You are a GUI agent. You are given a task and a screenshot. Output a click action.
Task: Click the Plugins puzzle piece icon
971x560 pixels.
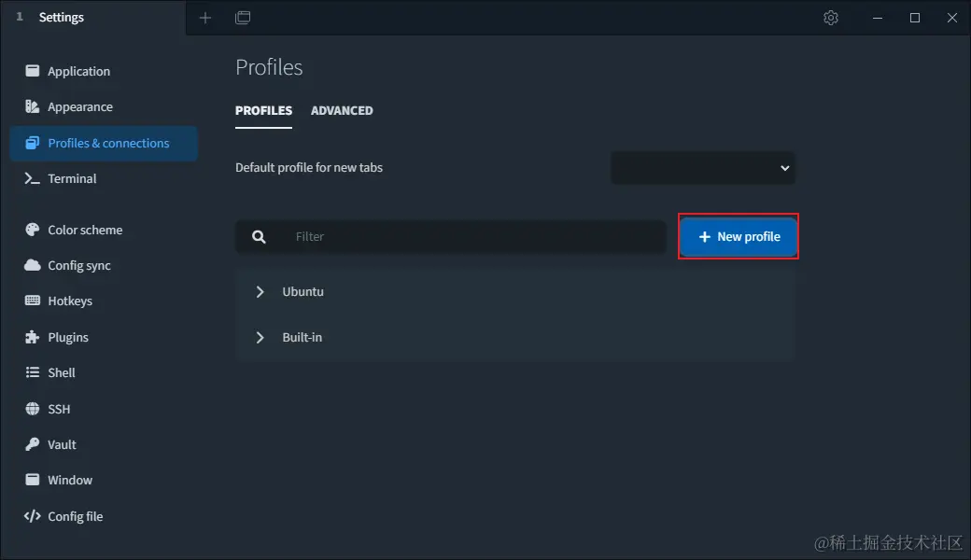[x=32, y=337]
